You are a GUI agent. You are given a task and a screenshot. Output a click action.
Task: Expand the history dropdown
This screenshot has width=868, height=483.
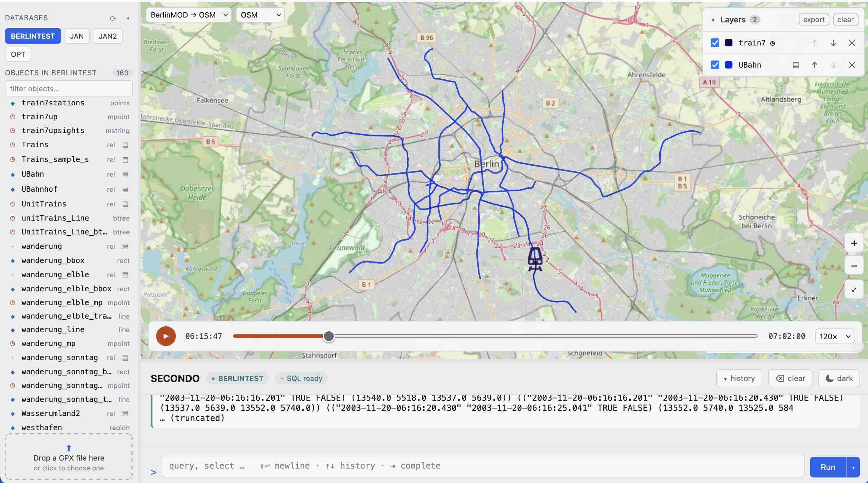pos(739,378)
